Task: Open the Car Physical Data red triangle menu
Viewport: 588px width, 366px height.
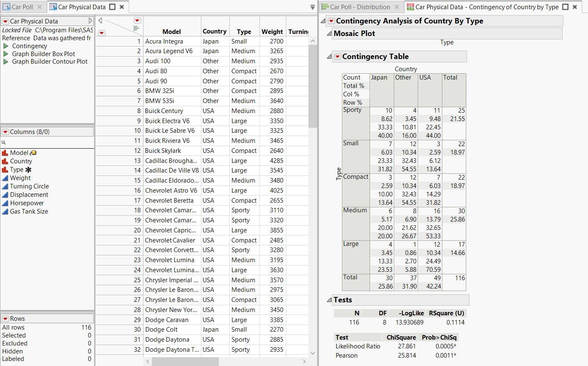Action: 5,21
